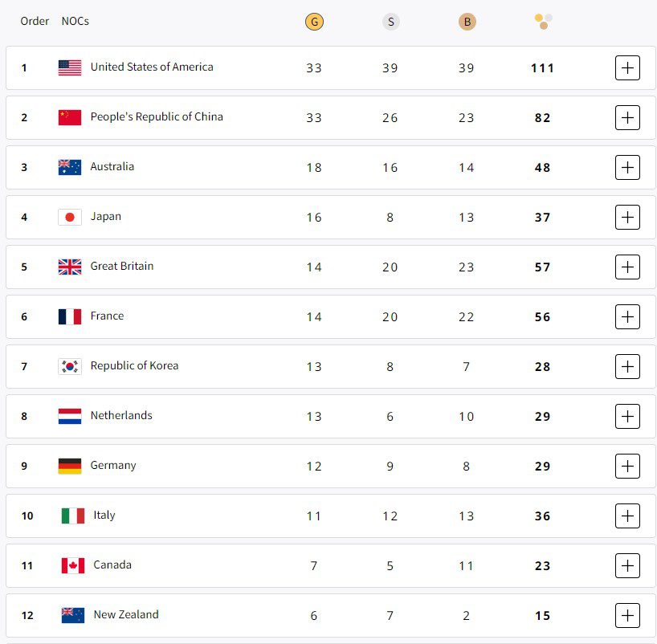657x644 pixels.
Task: Expand the United States of America row
Action: [627, 68]
